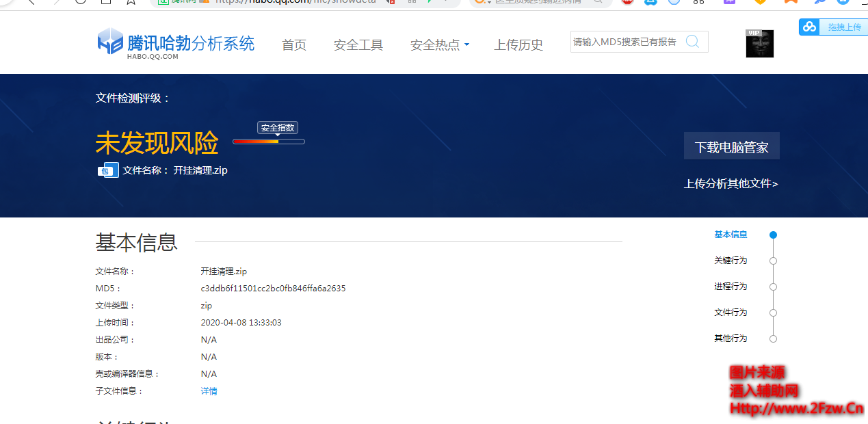
Task: Click the 安全指数 indicator bar
Action: click(x=269, y=142)
